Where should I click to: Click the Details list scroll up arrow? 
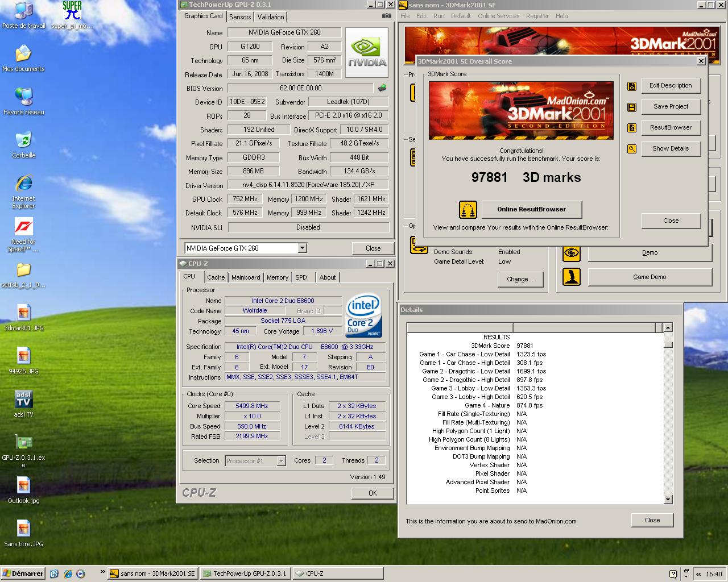[x=668, y=327]
